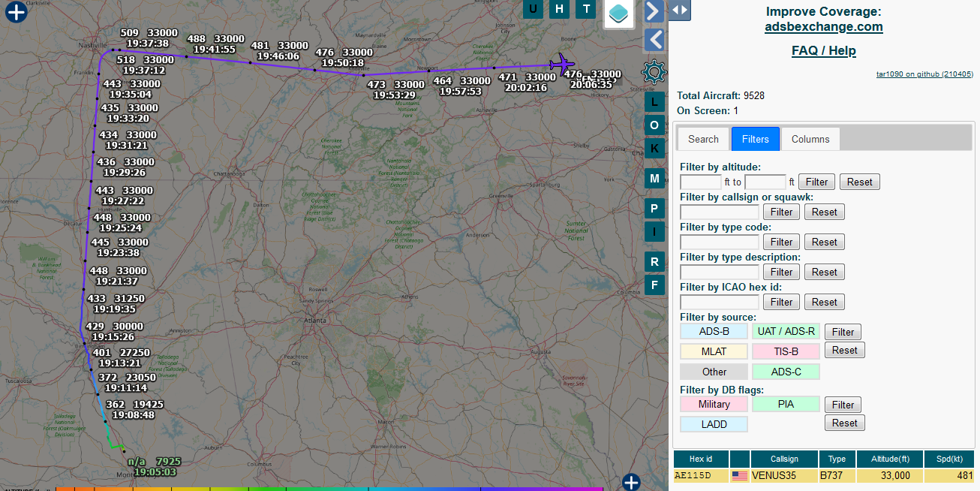This screenshot has height=491, width=980.
Task: Toggle the P map button
Action: (x=654, y=209)
